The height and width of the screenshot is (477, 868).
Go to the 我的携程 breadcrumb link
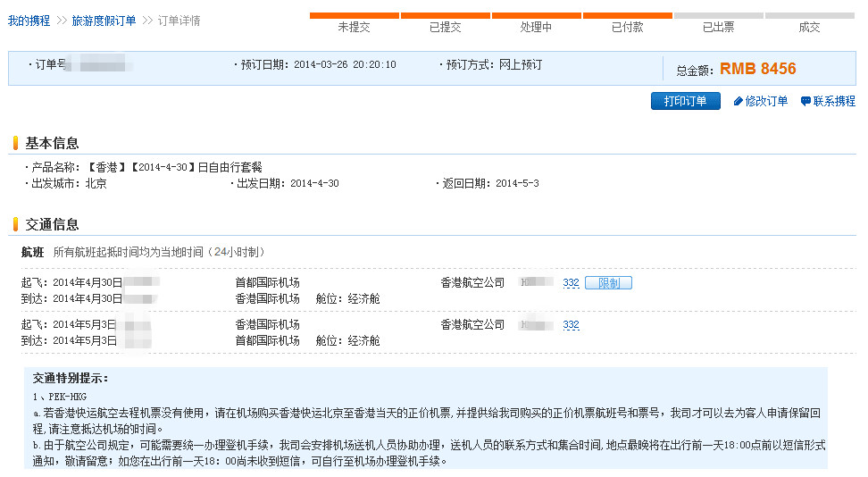(x=29, y=21)
